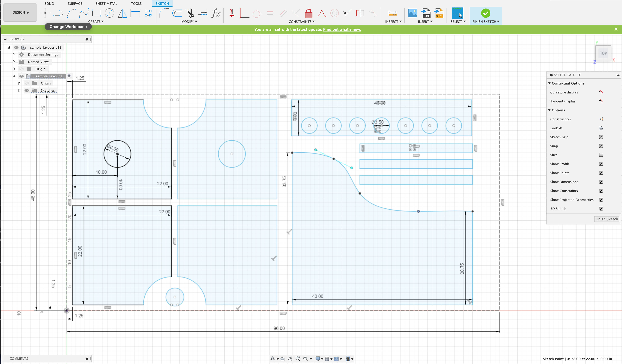This screenshot has height=364, width=622.
Task: Switch to the SURFACE tab
Action: [75, 3]
